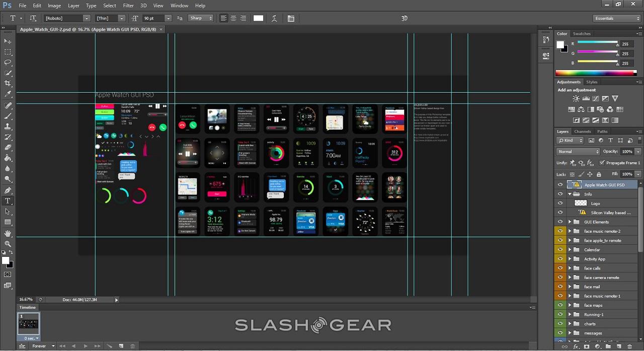Select the Hand tool
The height and width of the screenshot is (351, 644).
click(x=8, y=233)
